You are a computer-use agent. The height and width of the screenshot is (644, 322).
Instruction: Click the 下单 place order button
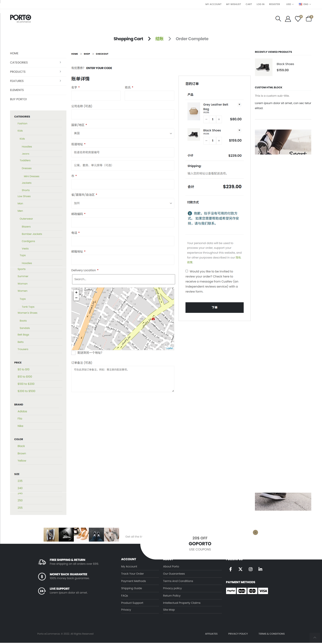point(214,308)
